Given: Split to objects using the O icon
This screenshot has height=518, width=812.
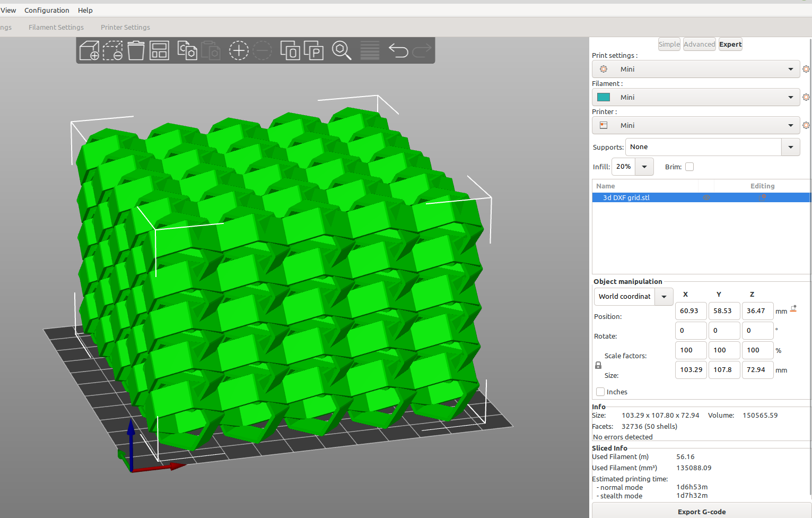Looking at the screenshot, I should pos(290,50).
